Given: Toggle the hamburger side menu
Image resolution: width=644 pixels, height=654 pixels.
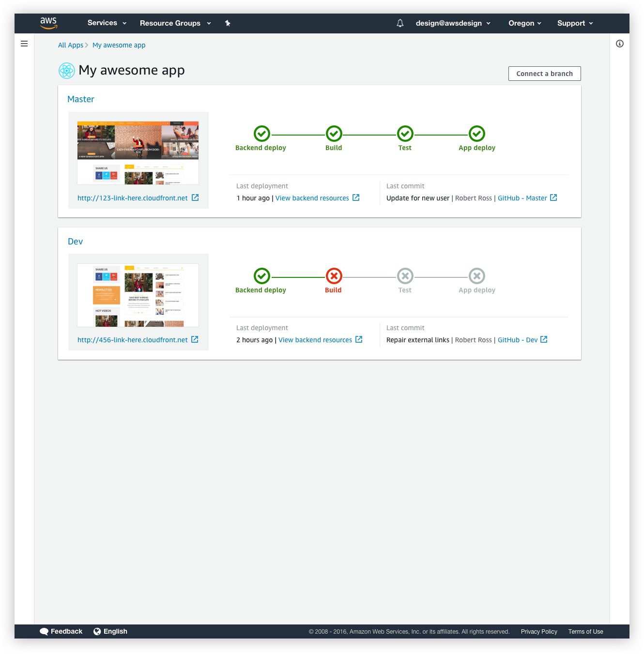Looking at the screenshot, I should coord(24,44).
